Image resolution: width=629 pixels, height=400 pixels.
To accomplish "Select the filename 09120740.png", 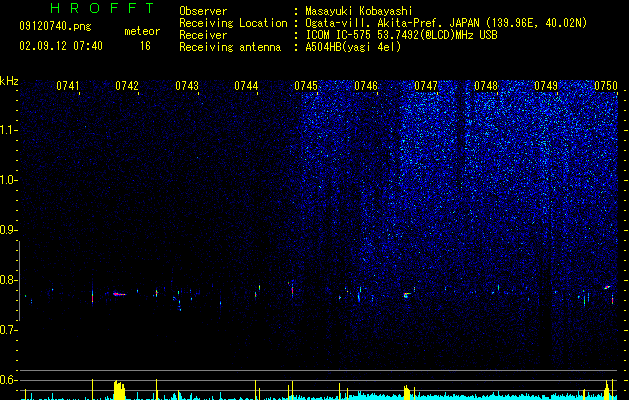I will click(55, 27).
